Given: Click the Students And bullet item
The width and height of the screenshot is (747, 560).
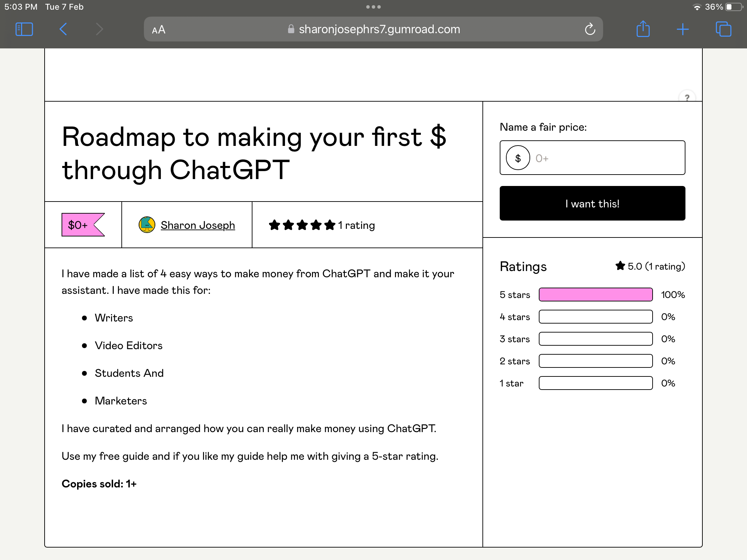Looking at the screenshot, I should [129, 373].
